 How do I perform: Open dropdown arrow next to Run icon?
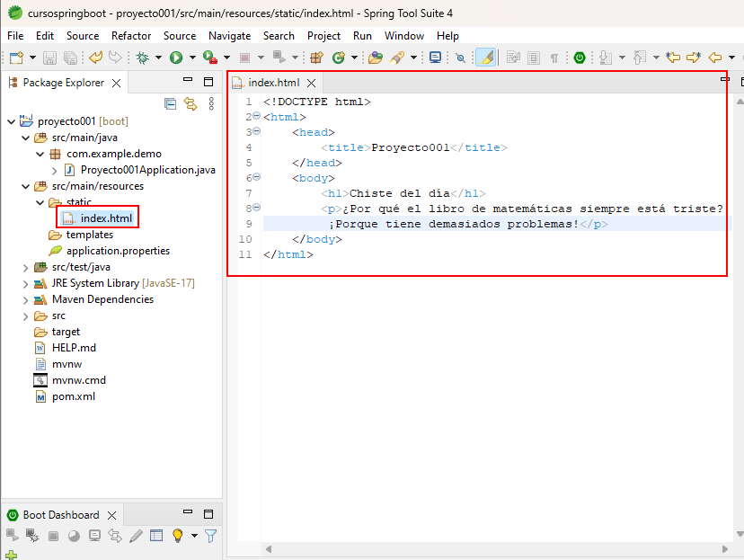coord(192,58)
